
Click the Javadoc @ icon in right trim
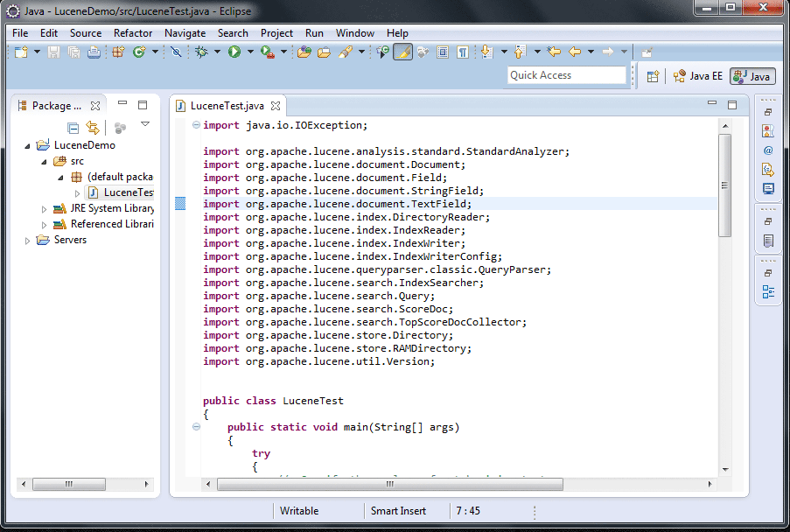[x=768, y=150]
